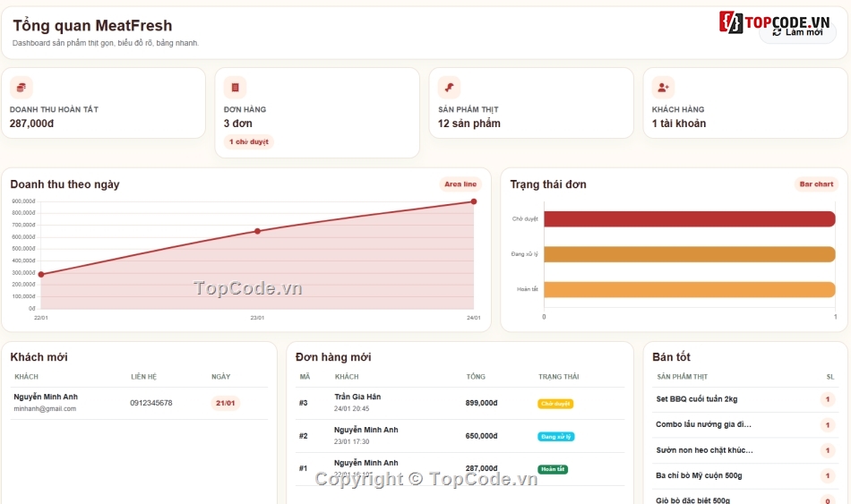Click the email minhanh@gmail.com
851x504 pixels.
coord(45,409)
